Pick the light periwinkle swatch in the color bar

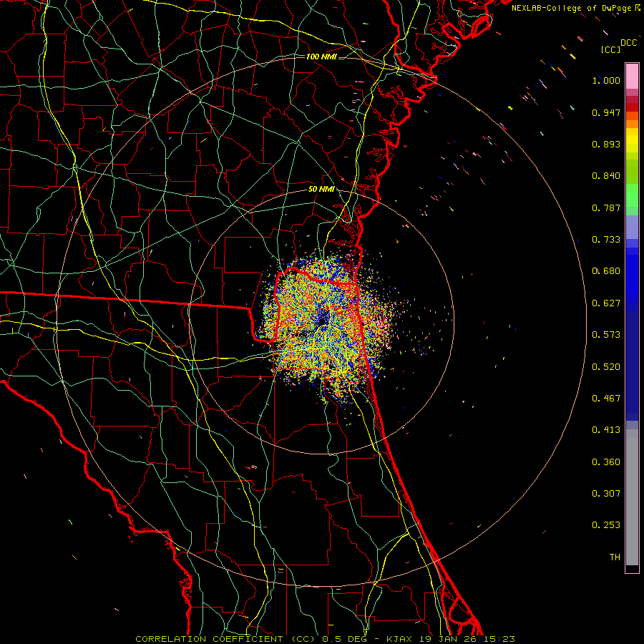tap(632, 227)
